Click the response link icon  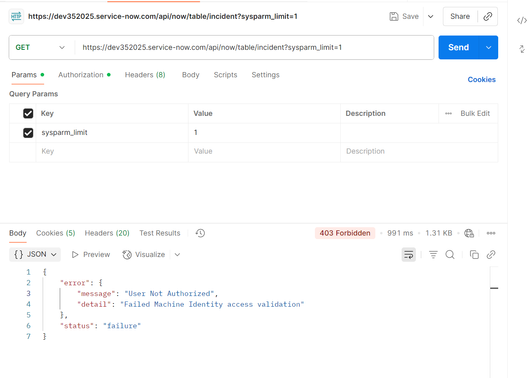[x=491, y=254]
